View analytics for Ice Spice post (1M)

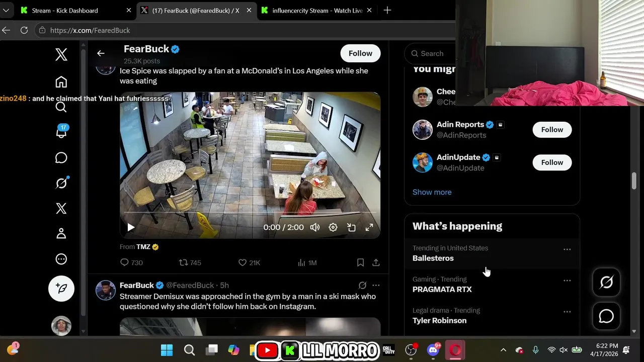coord(307,262)
